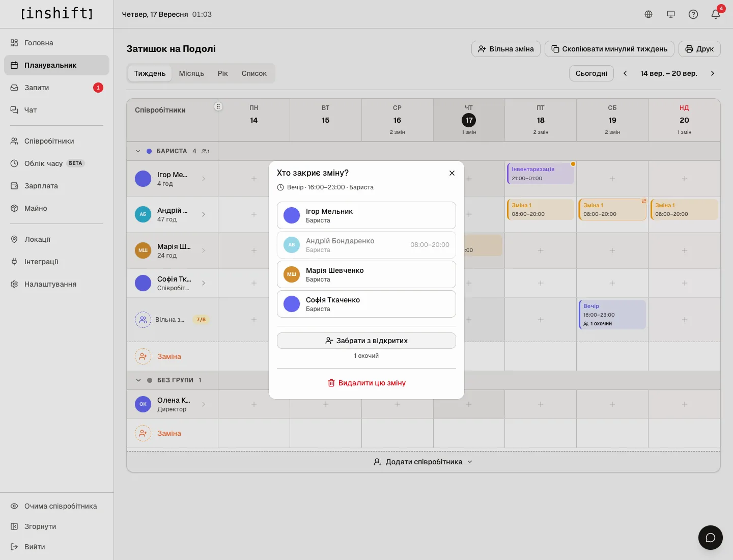Open Чат in sidebar
This screenshot has width=733, height=560.
click(57, 110)
